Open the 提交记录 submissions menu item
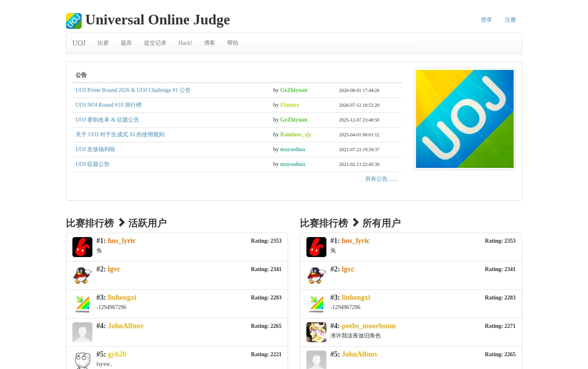Viewport: 588px width, 369px height. (155, 43)
